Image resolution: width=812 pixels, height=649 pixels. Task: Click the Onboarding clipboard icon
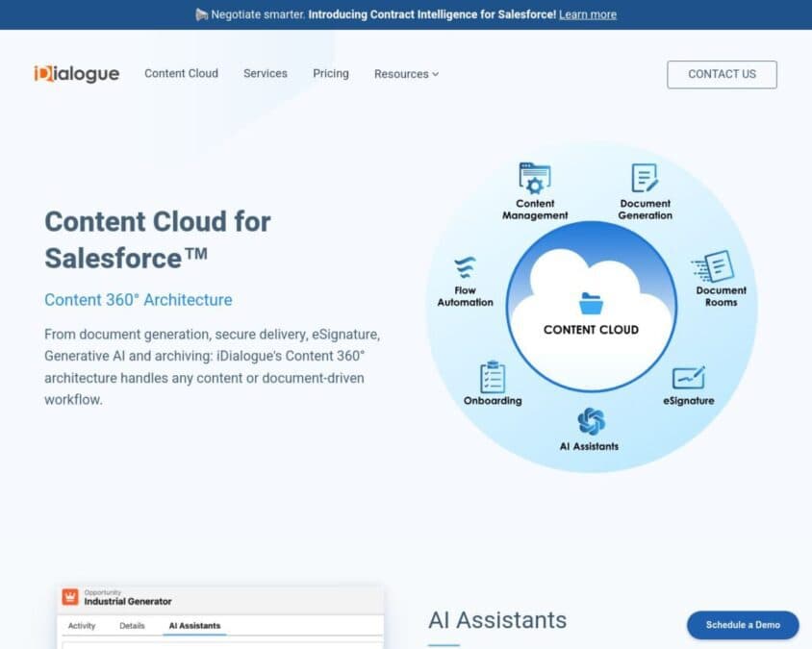pos(493,377)
